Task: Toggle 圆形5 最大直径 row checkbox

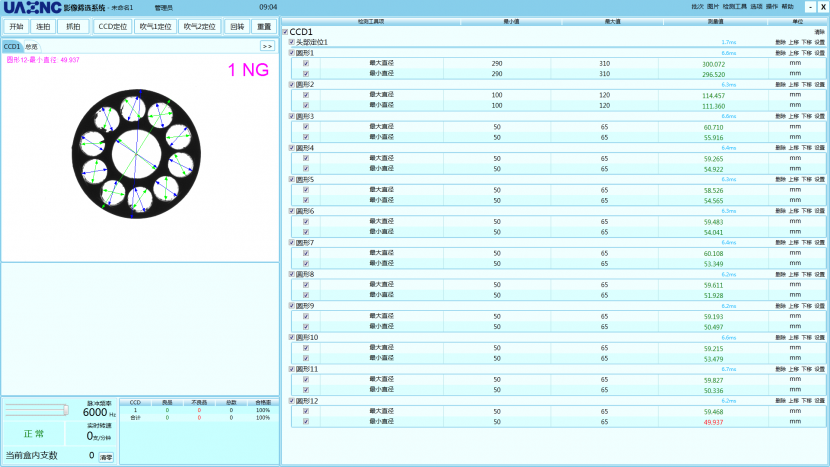Action: [306, 190]
